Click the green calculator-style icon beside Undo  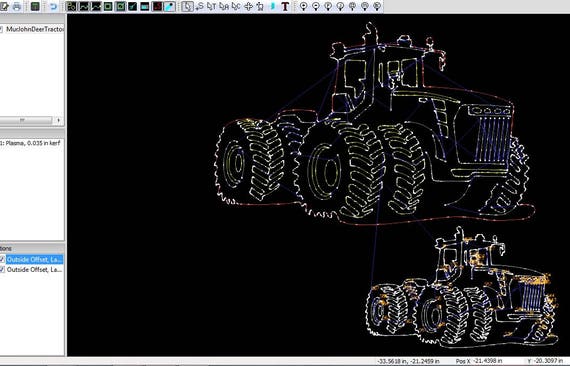35,7
